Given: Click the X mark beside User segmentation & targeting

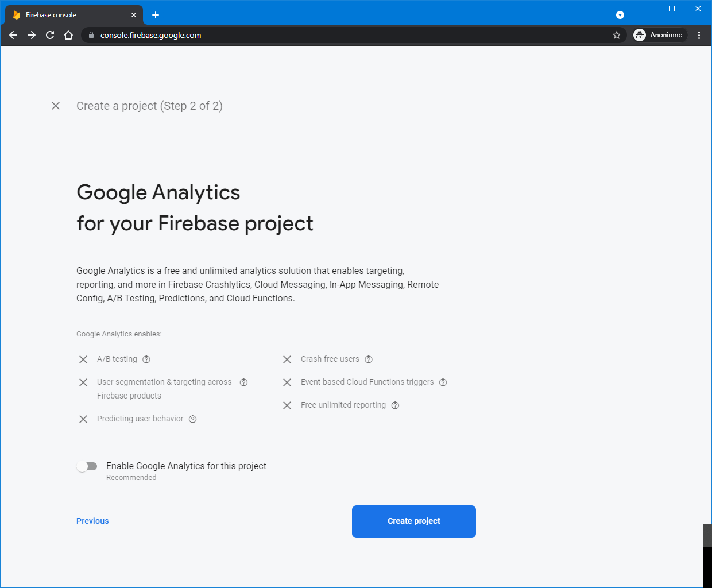Looking at the screenshot, I should tap(83, 382).
